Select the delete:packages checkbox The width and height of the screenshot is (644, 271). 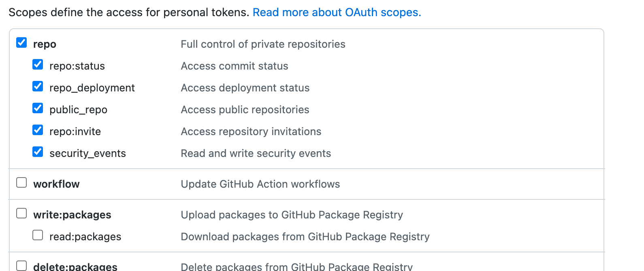(x=21, y=265)
